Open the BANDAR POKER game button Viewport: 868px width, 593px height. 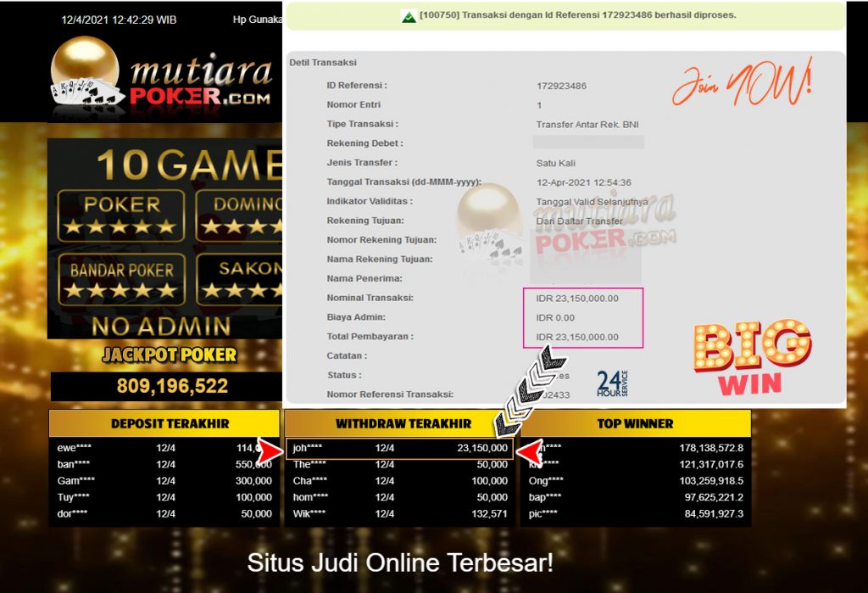[121, 280]
